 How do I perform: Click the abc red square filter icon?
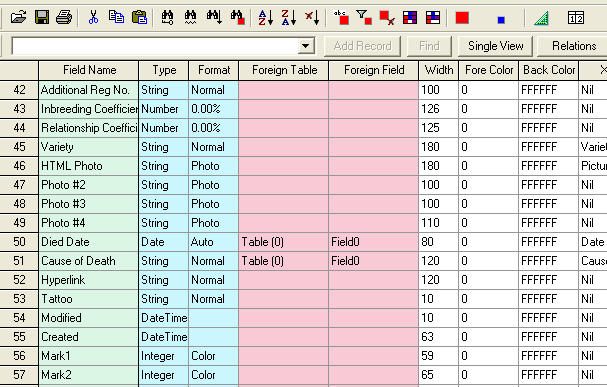pos(341,17)
